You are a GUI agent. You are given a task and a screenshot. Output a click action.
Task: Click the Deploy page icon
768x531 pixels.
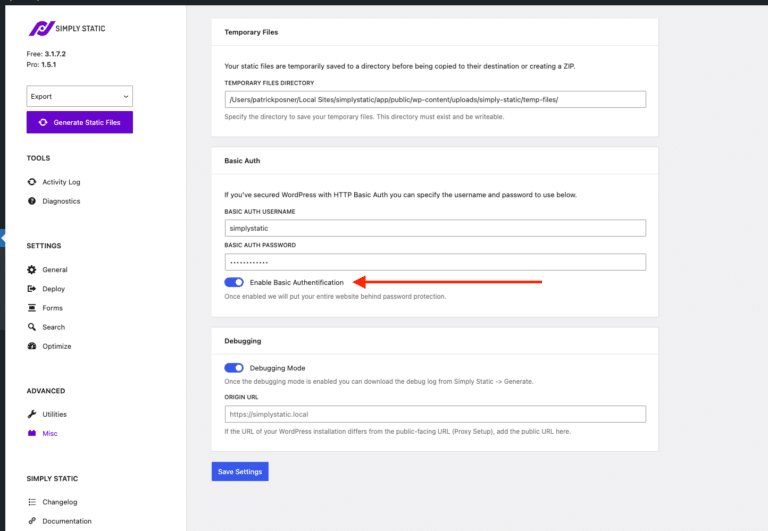(32, 289)
